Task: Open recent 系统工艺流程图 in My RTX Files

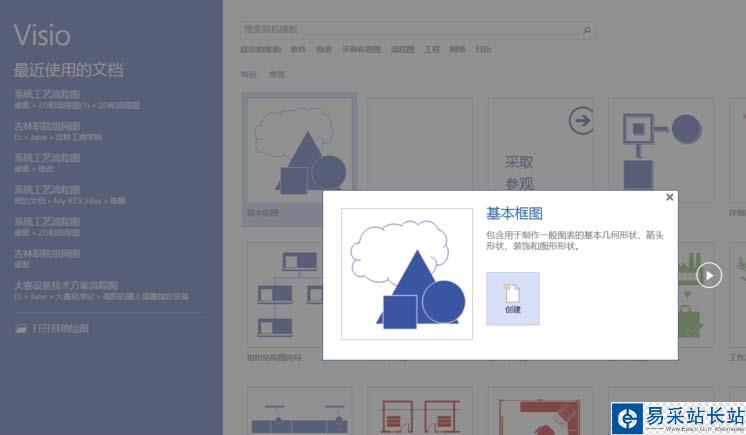Action: tap(69, 195)
